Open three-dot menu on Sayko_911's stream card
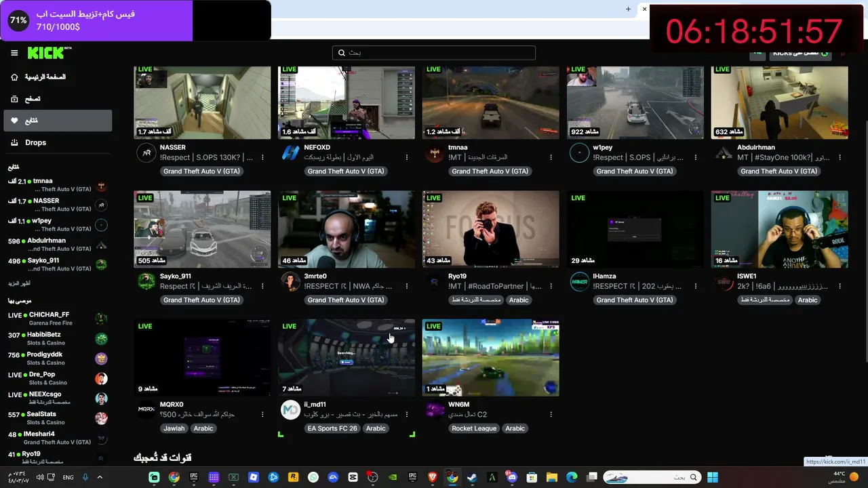 coord(262,286)
